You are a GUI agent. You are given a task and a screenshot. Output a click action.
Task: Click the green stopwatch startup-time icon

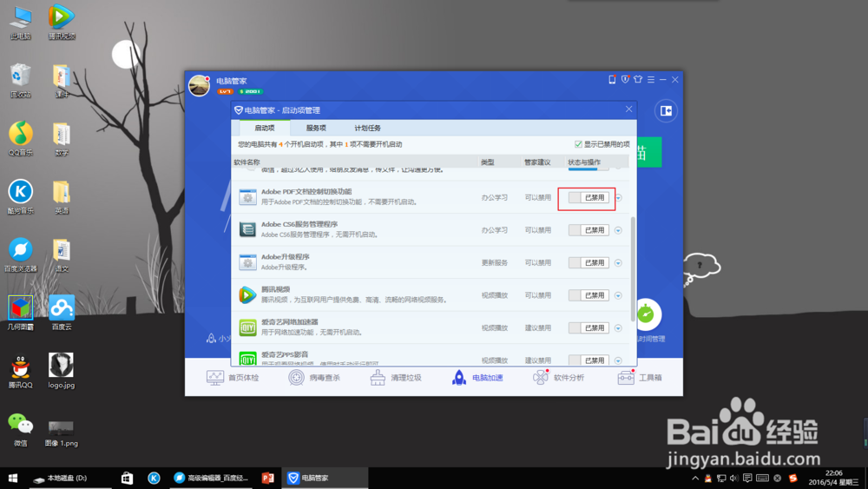pos(646,314)
